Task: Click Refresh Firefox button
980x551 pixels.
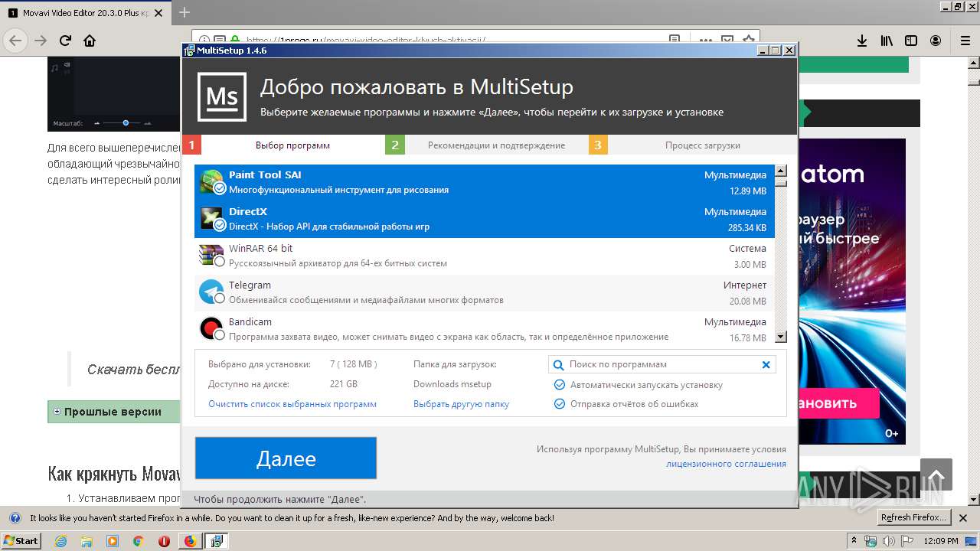Action: (x=913, y=518)
